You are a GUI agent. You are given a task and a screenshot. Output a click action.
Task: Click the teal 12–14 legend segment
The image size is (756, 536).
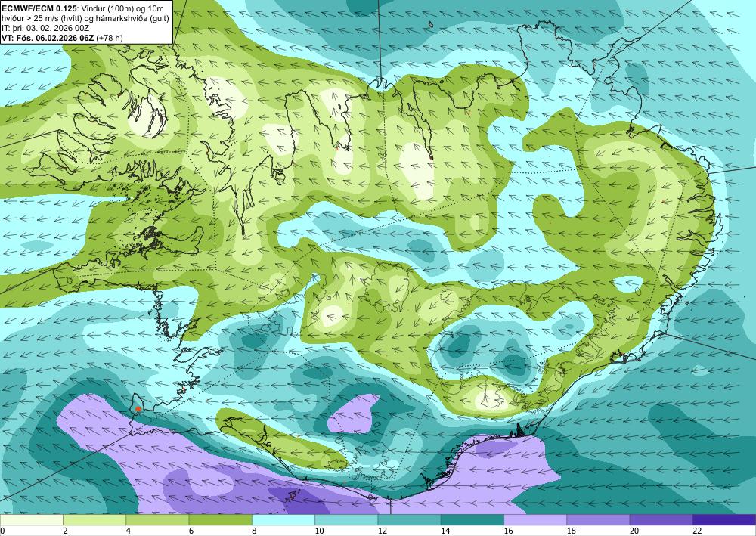[x=409, y=520]
